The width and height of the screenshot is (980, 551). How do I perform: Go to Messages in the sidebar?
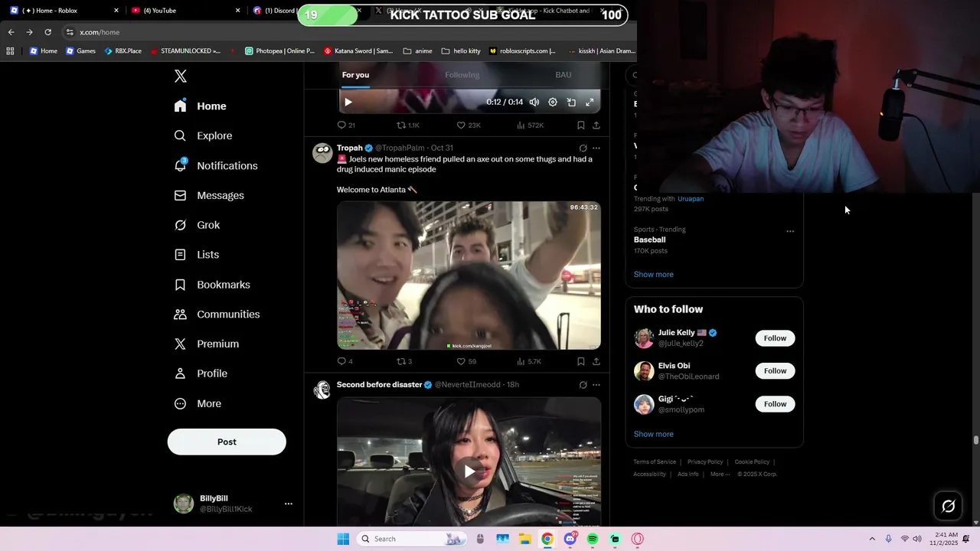[208, 195]
